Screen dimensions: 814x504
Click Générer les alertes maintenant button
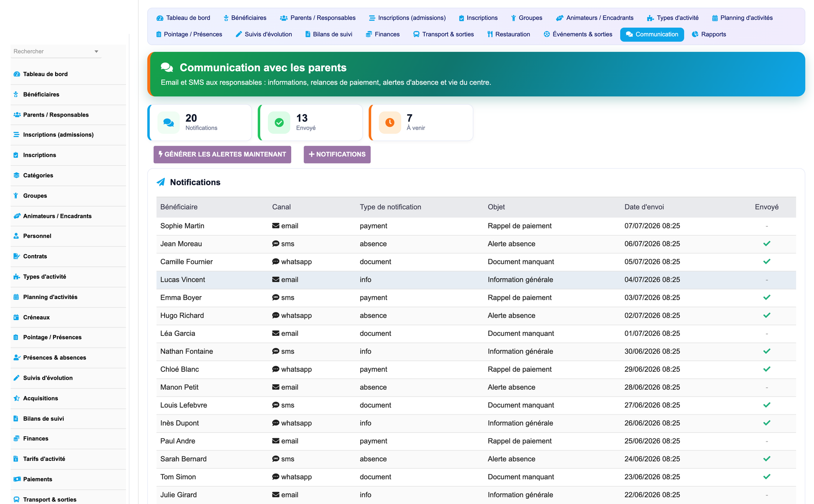[222, 154]
